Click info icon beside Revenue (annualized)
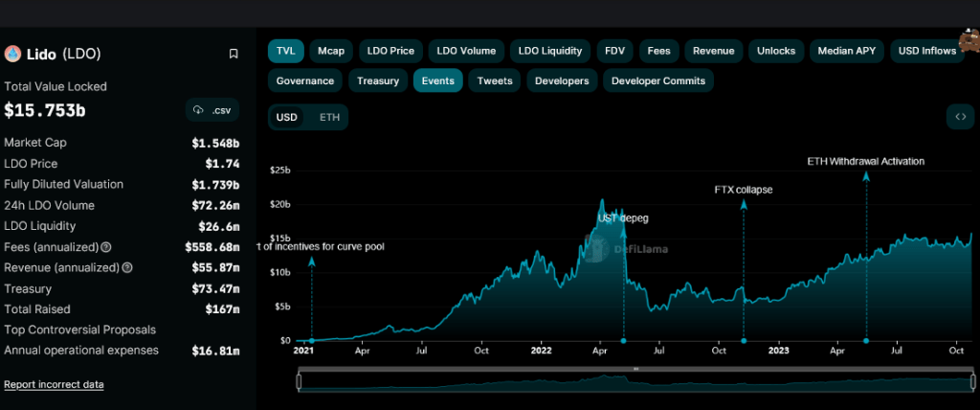980x410 pixels. coord(127,268)
